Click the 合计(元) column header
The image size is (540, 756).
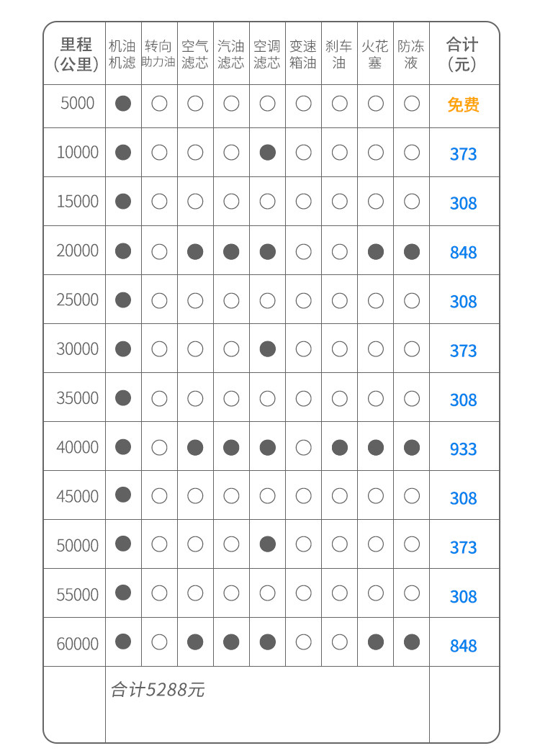(x=463, y=54)
